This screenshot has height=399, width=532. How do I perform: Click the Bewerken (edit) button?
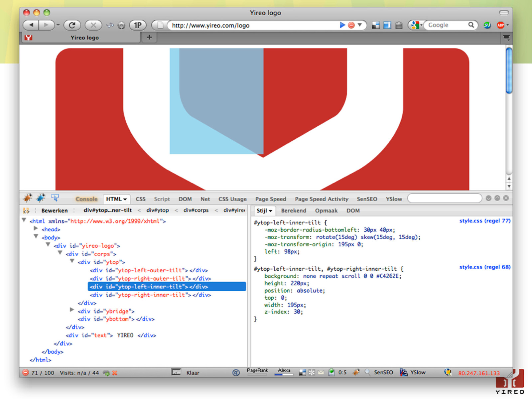click(x=54, y=210)
